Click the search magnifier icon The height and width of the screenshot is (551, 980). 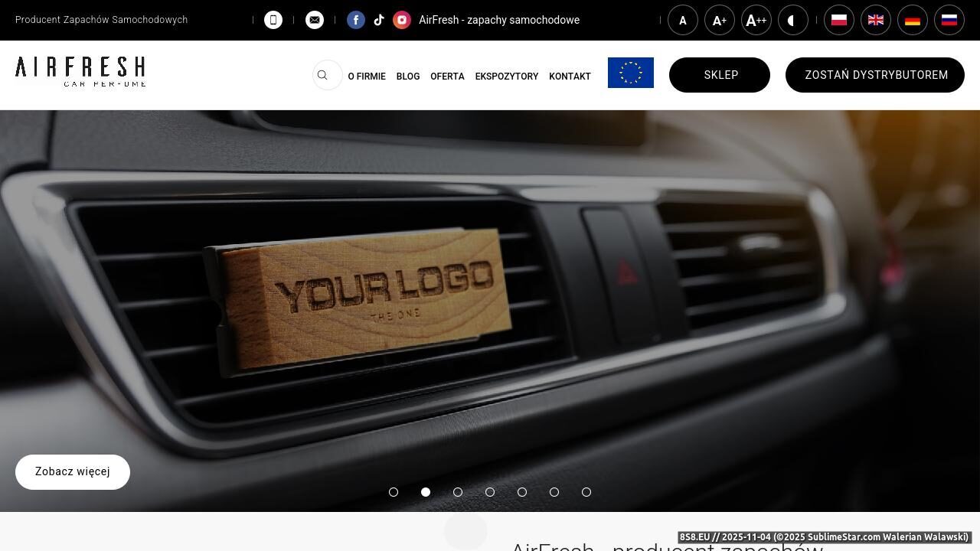click(x=322, y=75)
